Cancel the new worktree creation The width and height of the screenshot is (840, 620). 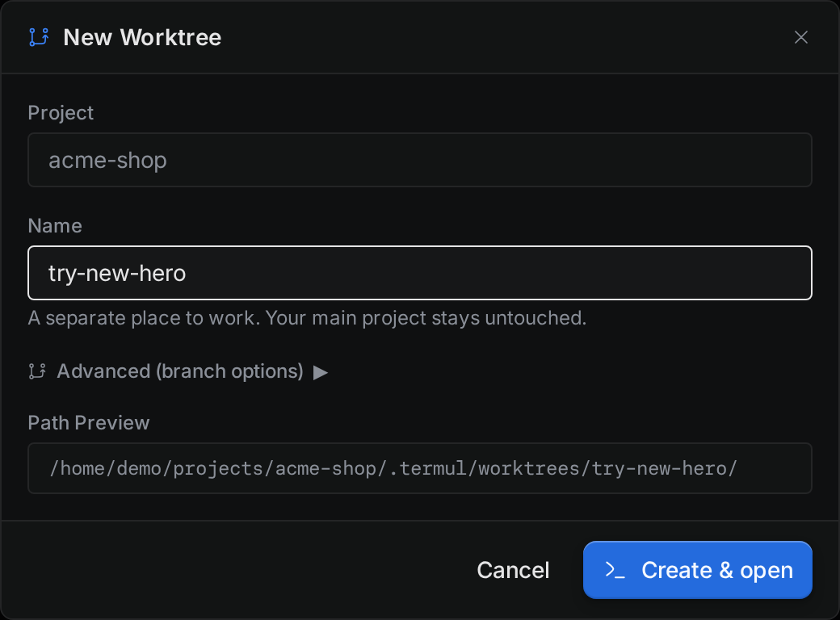click(x=513, y=570)
